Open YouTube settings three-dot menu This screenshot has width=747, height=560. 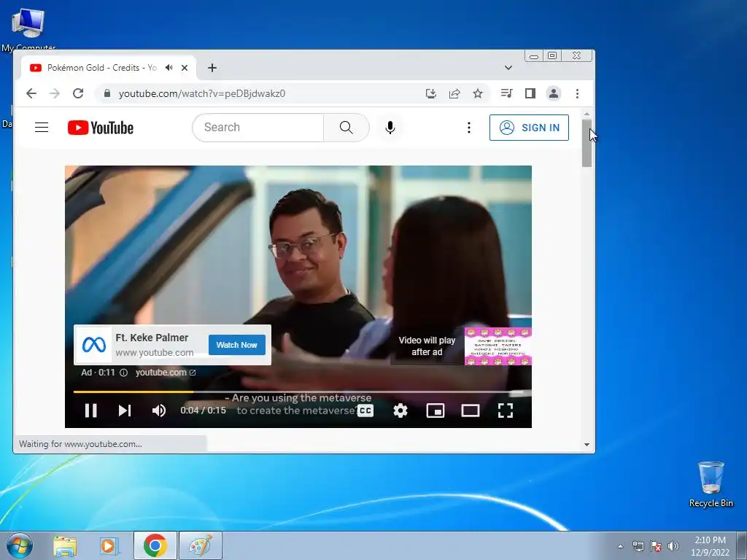(x=469, y=127)
